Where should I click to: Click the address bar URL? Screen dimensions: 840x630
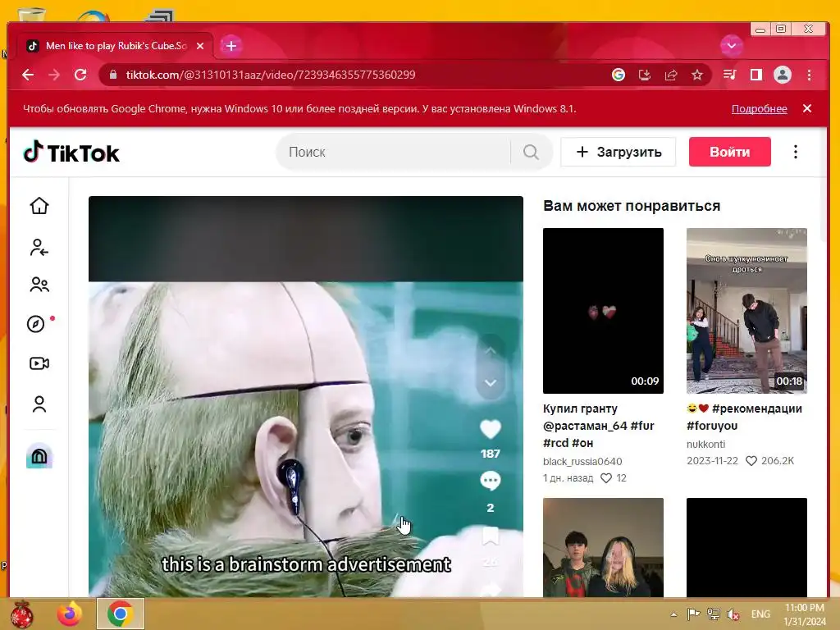click(271, 75)
